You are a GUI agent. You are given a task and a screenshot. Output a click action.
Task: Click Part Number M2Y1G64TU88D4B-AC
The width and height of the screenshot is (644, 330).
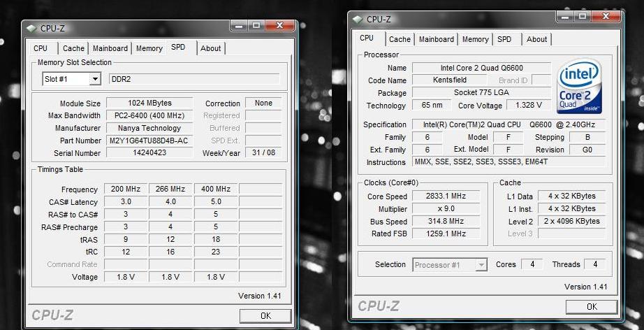tap(149, 141)
